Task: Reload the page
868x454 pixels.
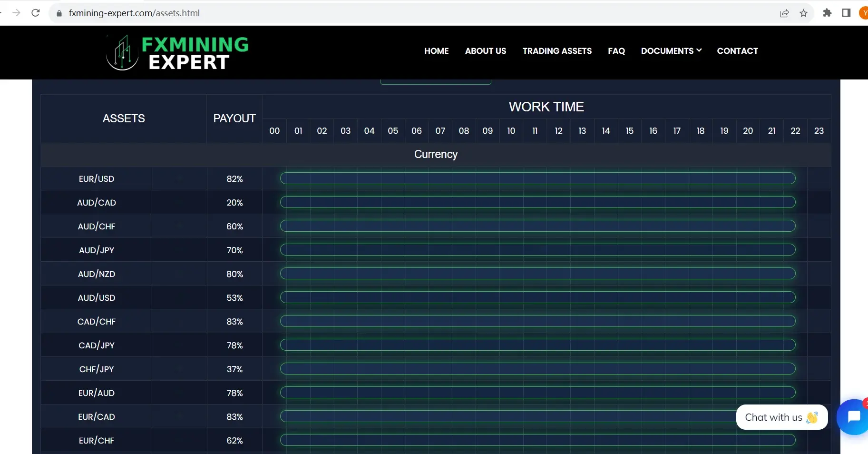Action: pos(36,13)
